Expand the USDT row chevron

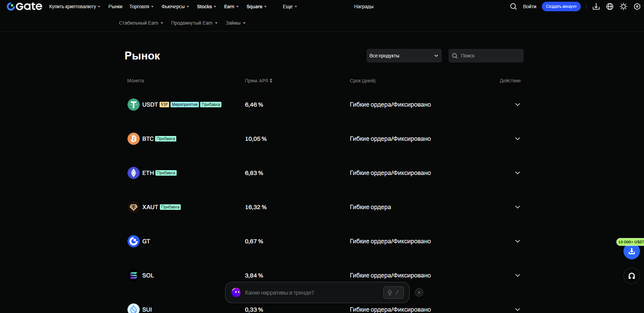[518, 105]
